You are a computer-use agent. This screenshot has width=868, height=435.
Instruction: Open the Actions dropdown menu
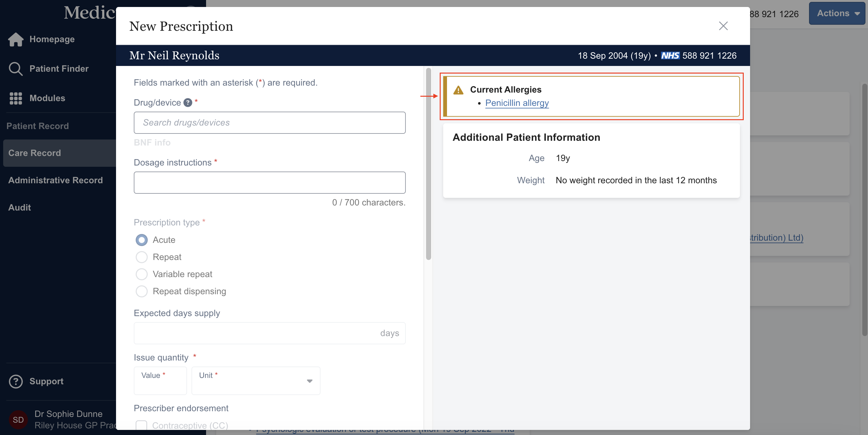coord(837,14)
